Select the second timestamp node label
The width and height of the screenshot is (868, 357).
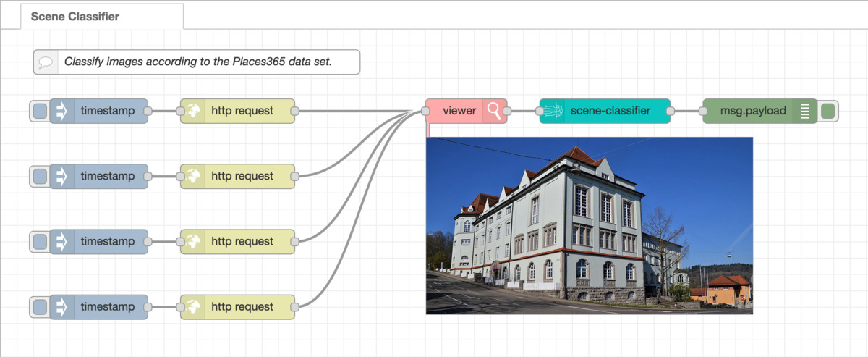[x=108, y=176]
